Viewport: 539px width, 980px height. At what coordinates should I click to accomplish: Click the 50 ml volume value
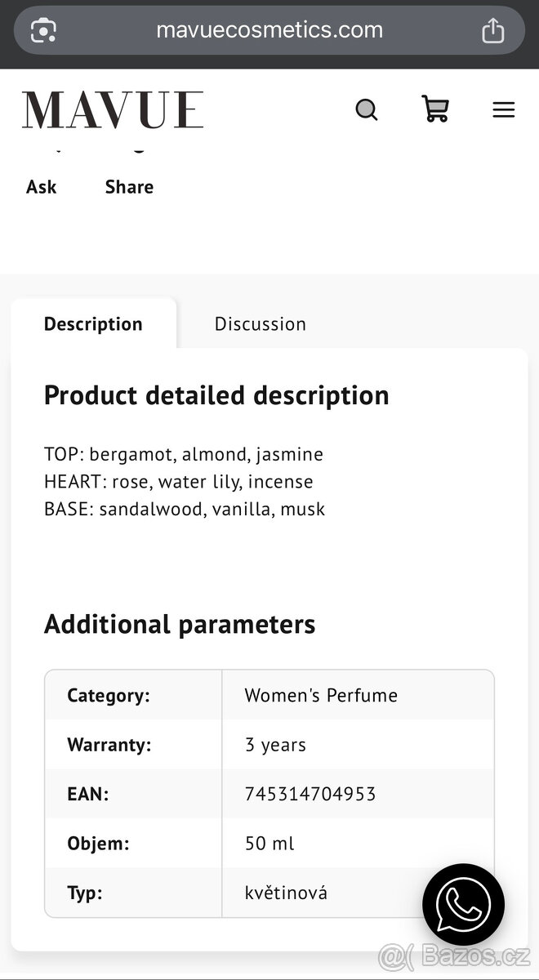(x=269, y=844)
